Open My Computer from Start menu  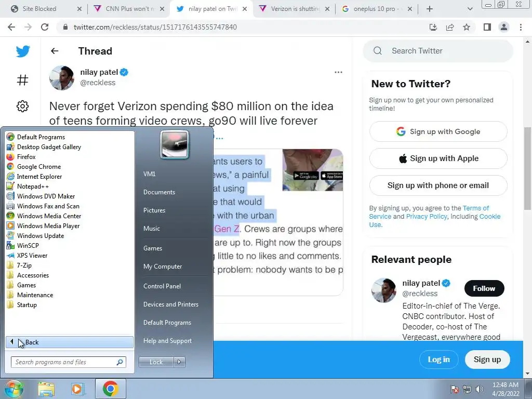(163, 267)
